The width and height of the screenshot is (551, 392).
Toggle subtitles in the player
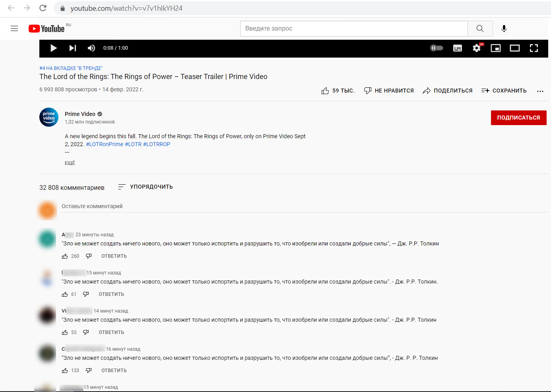coord(458,48)
